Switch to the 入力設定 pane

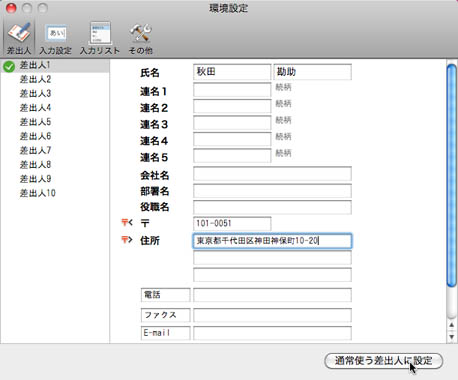(55, 39)
